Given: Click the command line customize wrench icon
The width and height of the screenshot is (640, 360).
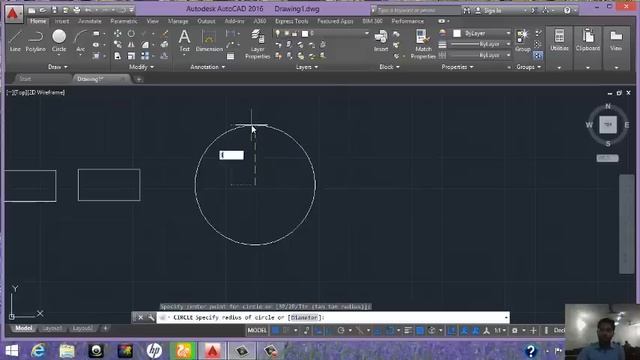Looking at the screenshot, I should click(x=151, y=317).
